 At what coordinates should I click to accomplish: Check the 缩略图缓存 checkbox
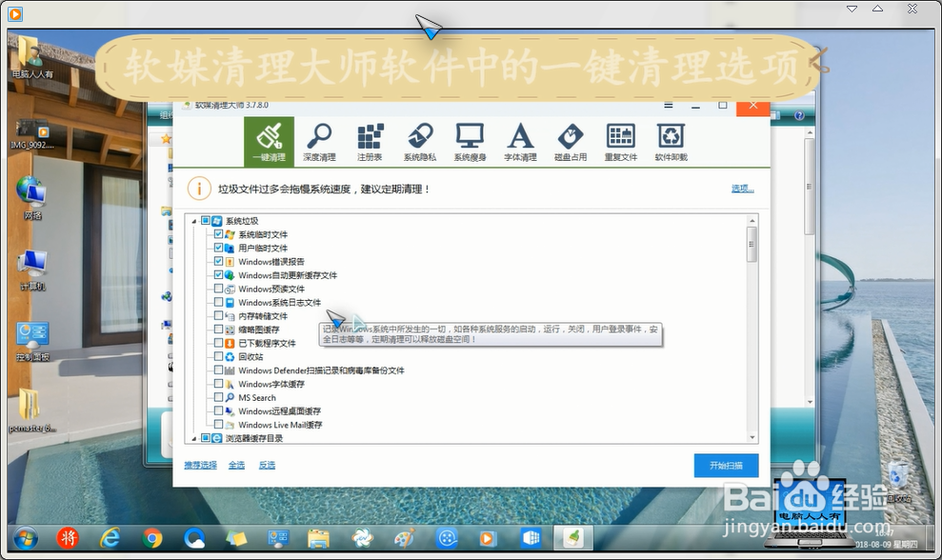coord(219,330)
